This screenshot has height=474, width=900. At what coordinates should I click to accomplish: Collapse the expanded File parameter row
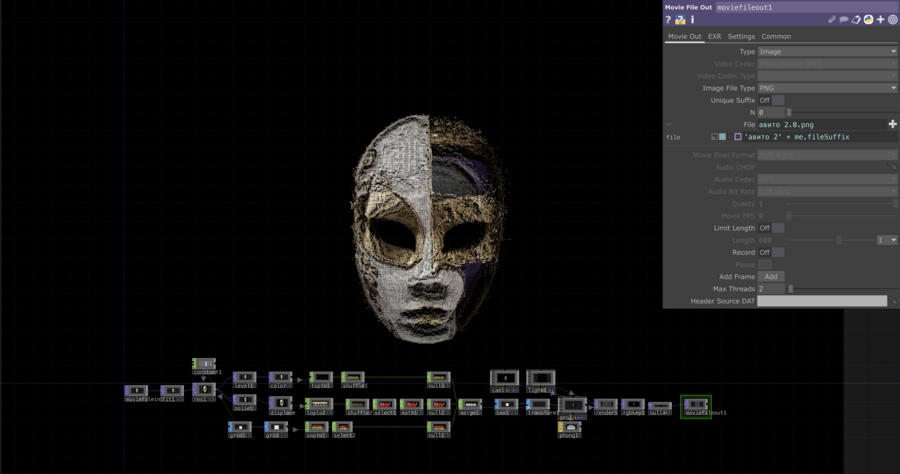[668, 125]
